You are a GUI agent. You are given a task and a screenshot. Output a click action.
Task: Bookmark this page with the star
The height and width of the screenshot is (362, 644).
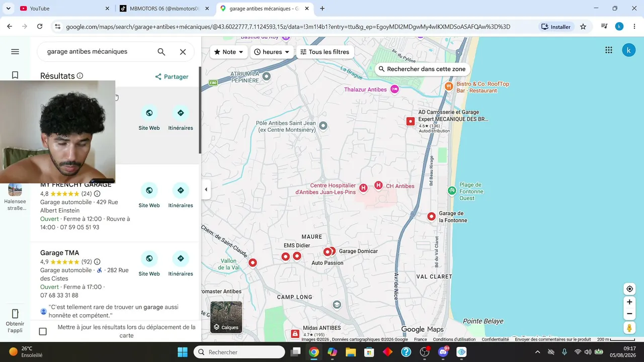(583, 27)
